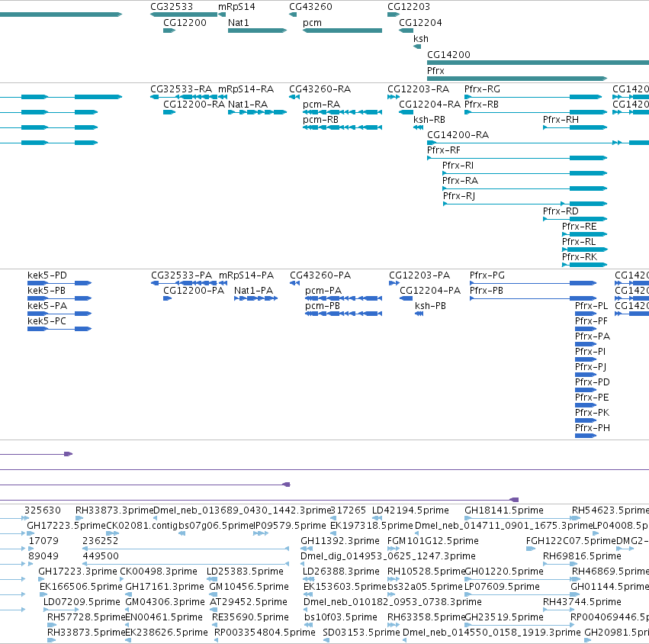Click the ksh gene label
This screenshot has height=644, width=649.
click(420, 38)
